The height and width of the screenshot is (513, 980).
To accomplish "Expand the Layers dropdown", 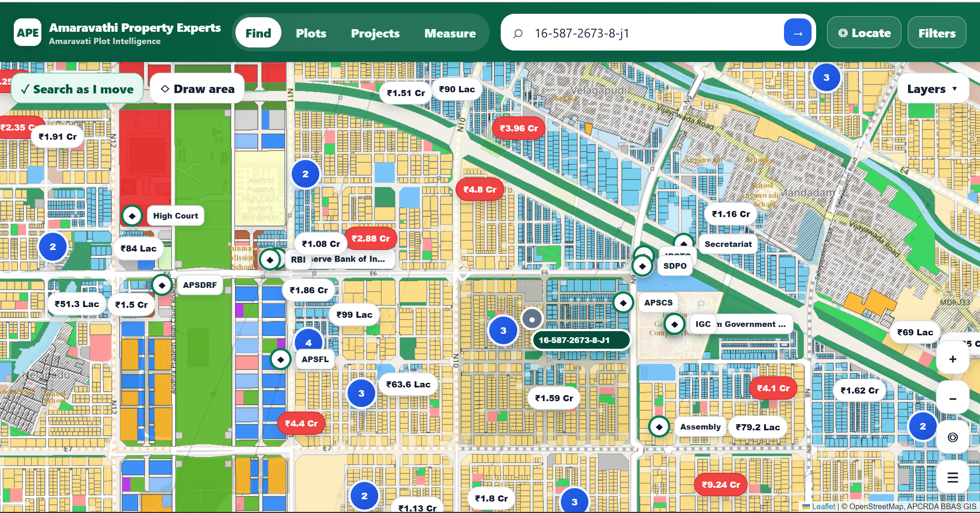I will tap(933, 89).
